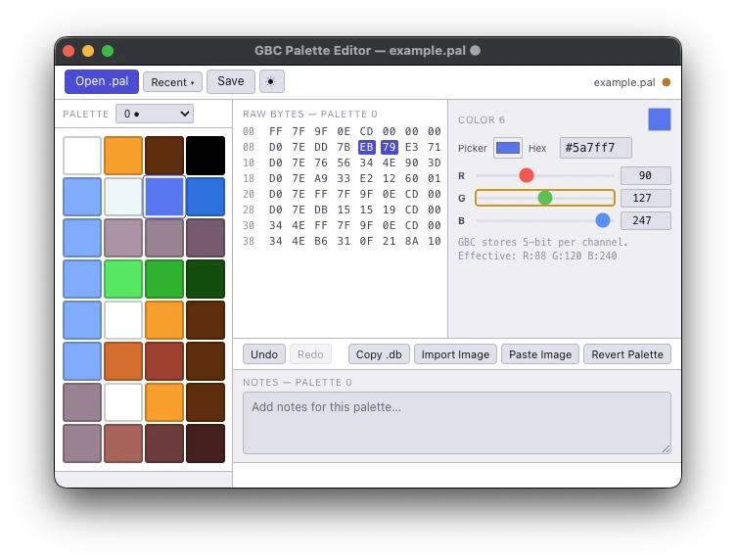Select the darkest maroon swatch in last row
This screenshot has height=560, width=736.
point(206,443)
